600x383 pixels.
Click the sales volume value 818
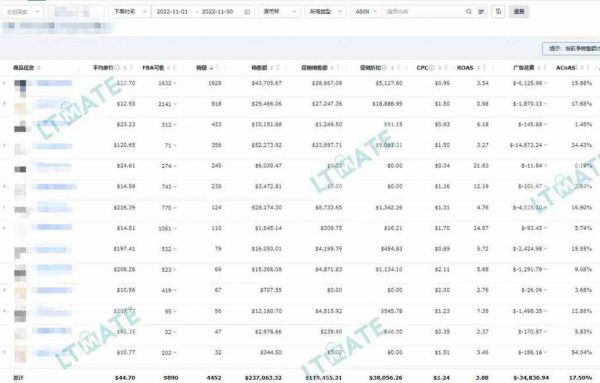[216, 104]
